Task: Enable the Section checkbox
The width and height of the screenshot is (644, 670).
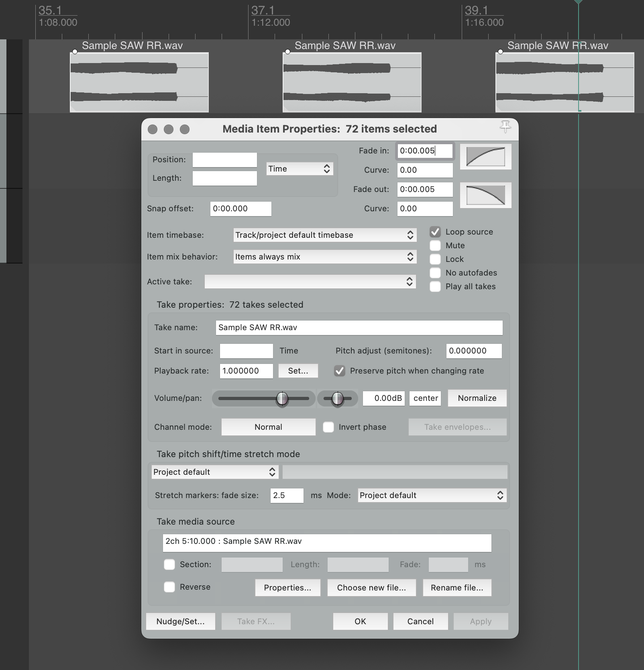Action: click(x=169, y=564)
